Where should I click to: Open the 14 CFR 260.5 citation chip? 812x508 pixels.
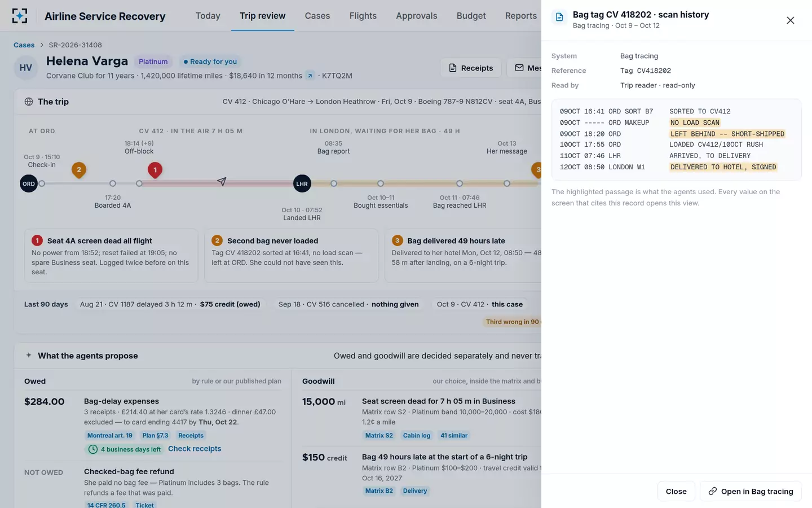107,505
